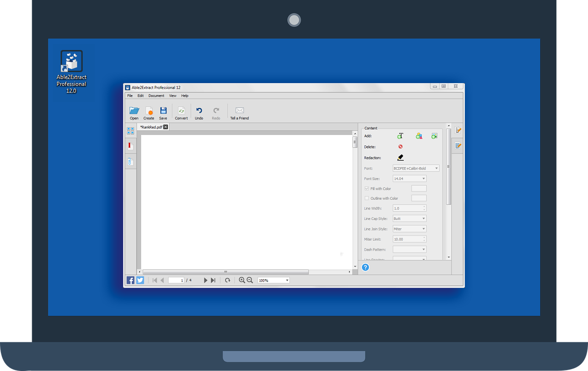Go to the next page

pyautogui.click(x=205, y=280)
